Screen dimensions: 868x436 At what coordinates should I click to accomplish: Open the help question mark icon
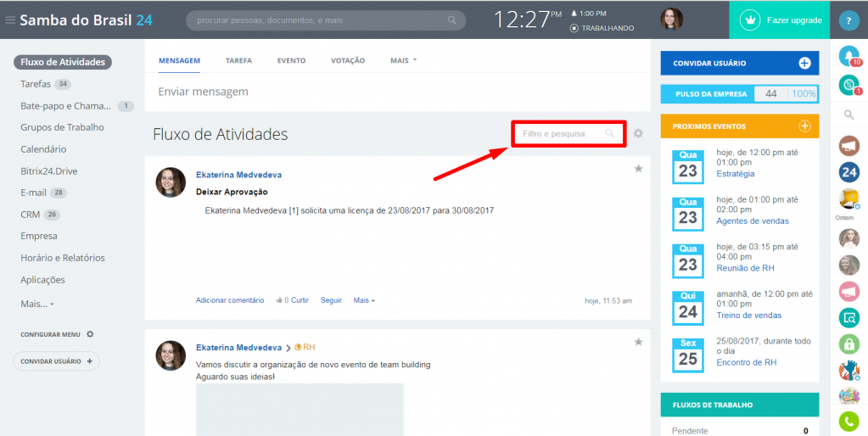pyautogui.click(x=848, y=20)
